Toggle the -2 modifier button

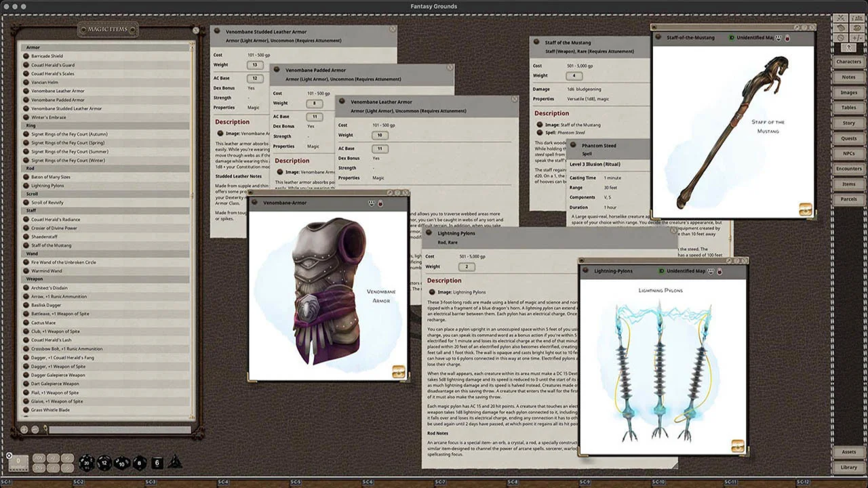tap(53, 467)
